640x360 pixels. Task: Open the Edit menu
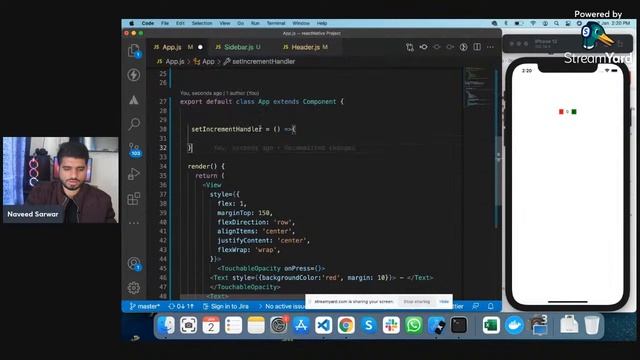click(180, 23)
